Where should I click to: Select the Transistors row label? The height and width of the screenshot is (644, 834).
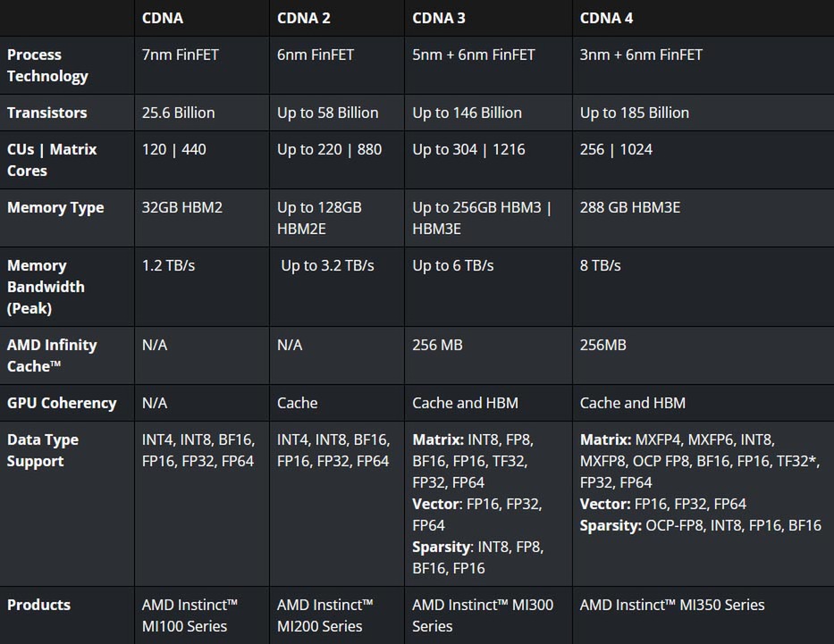(47, 113)
